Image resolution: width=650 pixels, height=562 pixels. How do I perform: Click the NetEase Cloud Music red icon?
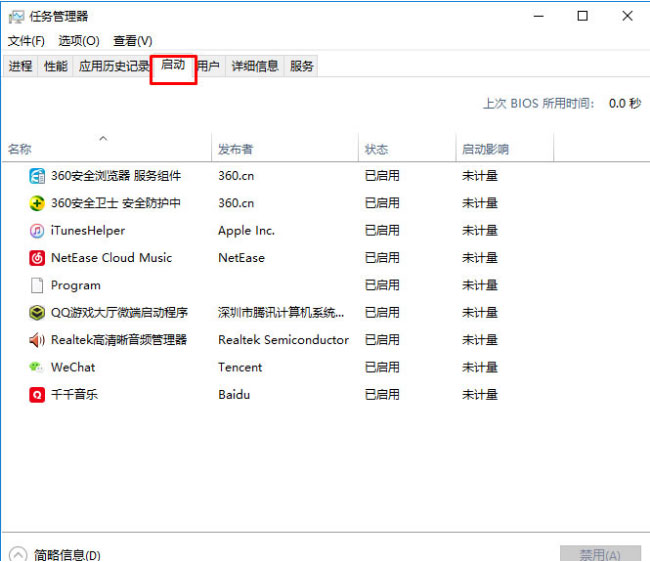(x=37, y=258)
